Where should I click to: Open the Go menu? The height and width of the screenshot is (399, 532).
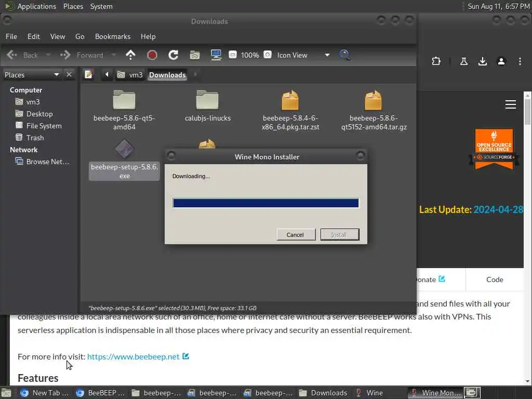point(79,36)
